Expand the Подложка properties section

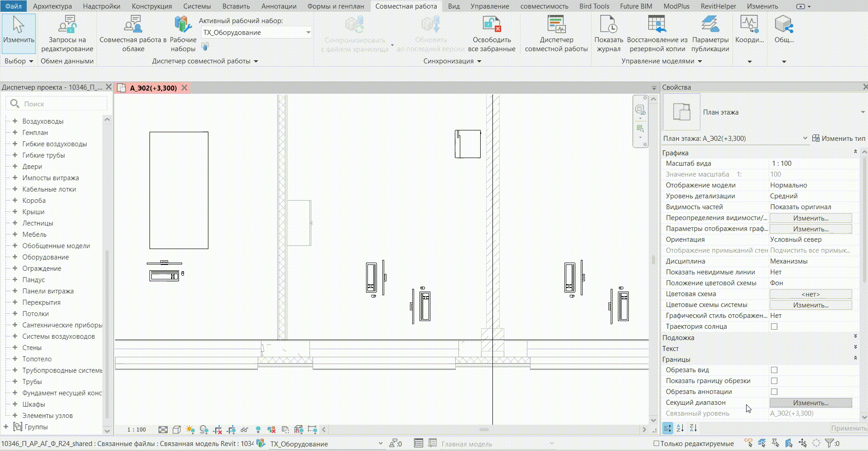760,337
